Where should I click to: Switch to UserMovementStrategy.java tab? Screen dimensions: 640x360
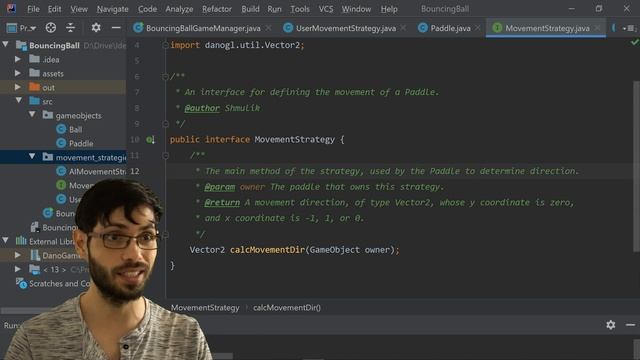pyautogui.click(x=346, y=28)
